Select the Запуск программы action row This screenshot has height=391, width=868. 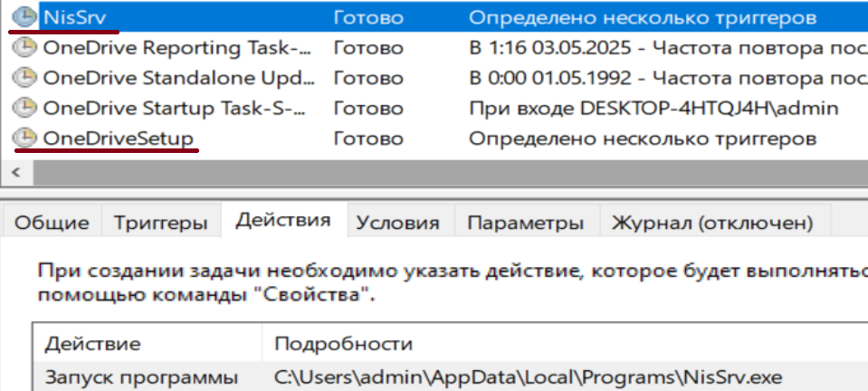[451, 377]
